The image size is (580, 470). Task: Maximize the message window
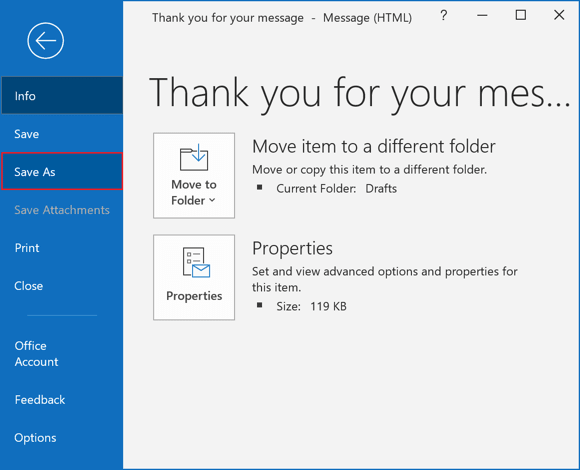click(521, 15)
